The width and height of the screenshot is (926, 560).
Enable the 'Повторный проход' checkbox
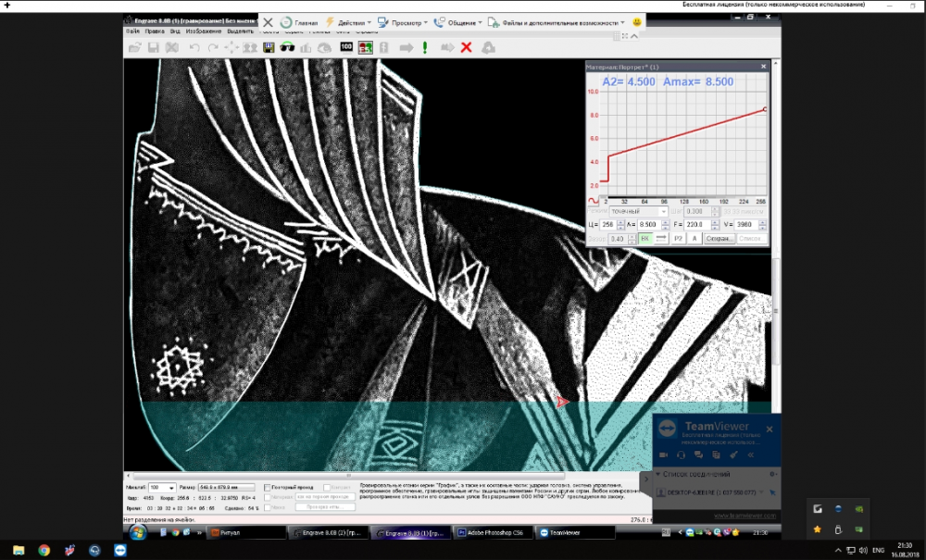(268, 487)
